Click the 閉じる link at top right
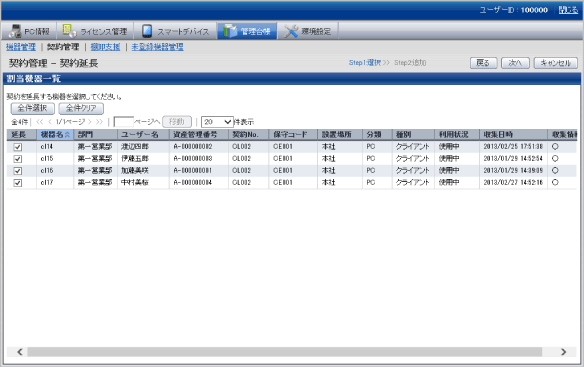Viewport: 584px width, 367px height. coord(568,10)
